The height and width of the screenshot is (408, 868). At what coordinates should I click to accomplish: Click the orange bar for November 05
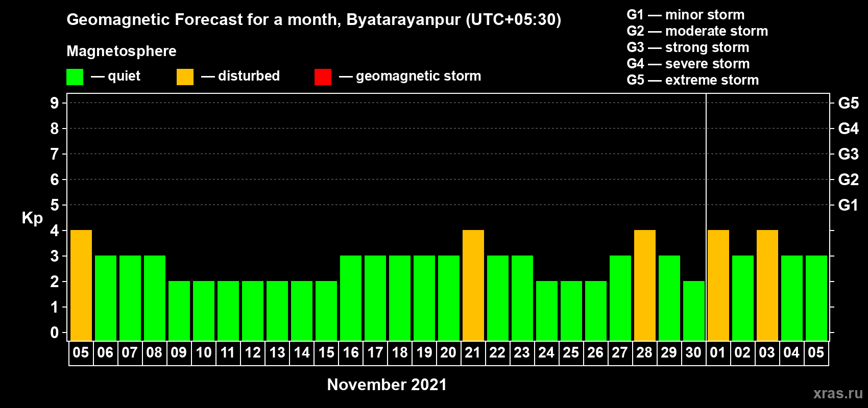(81, 285)
